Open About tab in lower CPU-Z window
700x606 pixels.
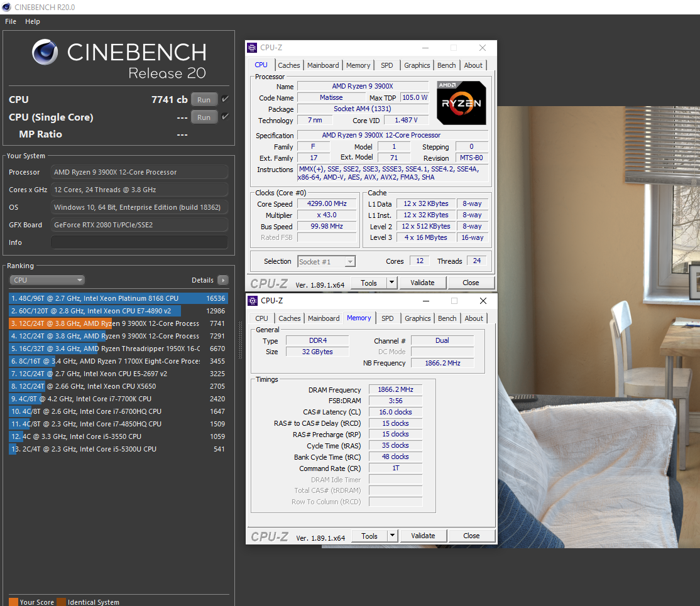point(474,318)
